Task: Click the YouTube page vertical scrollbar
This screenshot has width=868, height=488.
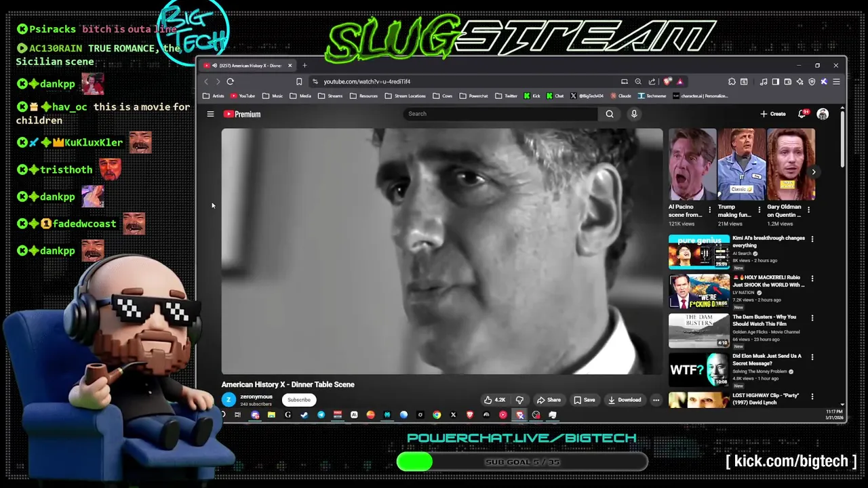Action: (843, 139)
